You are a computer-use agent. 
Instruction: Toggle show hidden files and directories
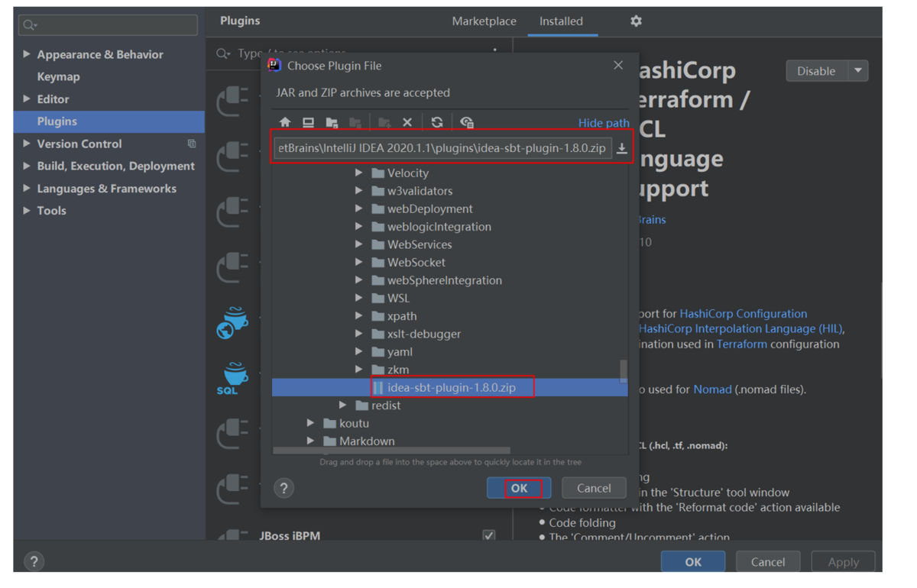click(x=467, y=122)
